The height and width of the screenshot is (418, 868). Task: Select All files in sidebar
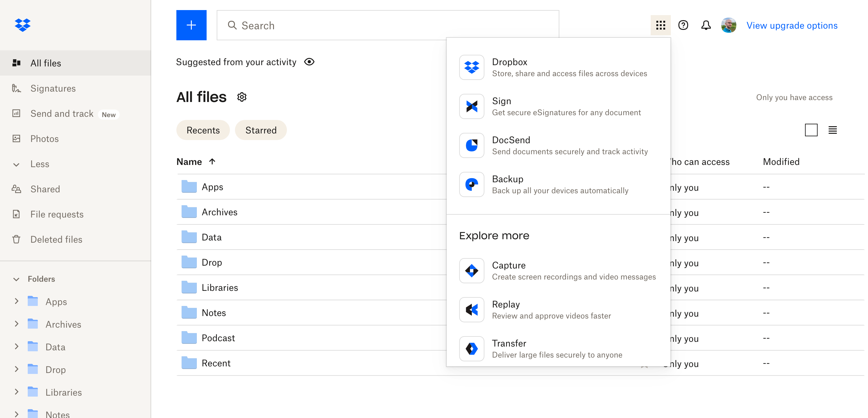(76, 63)
